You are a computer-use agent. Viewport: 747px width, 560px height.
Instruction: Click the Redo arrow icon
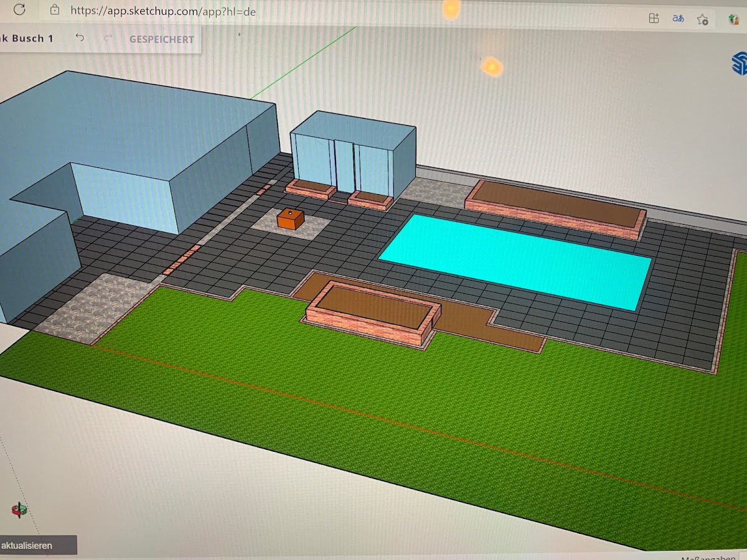point(108,39)
